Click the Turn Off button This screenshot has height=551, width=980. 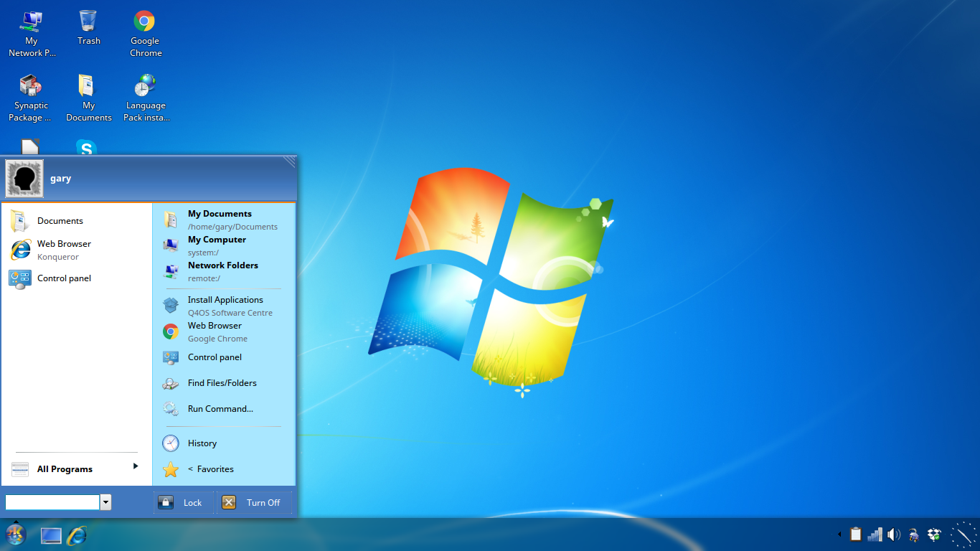[x=254, y=502]
